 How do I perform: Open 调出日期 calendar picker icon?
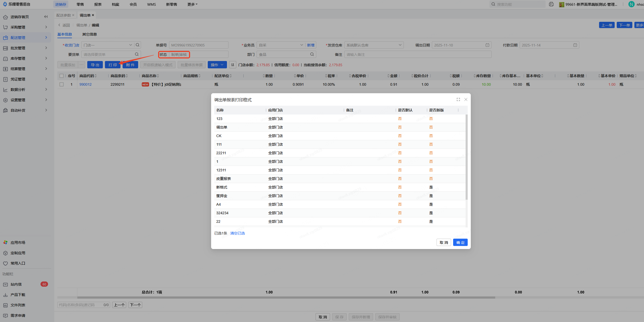click(487, 45)
